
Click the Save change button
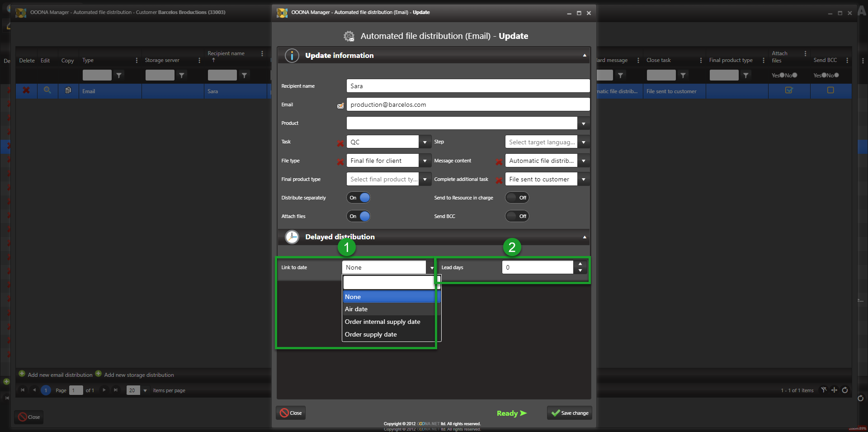[x=570, y=413]
